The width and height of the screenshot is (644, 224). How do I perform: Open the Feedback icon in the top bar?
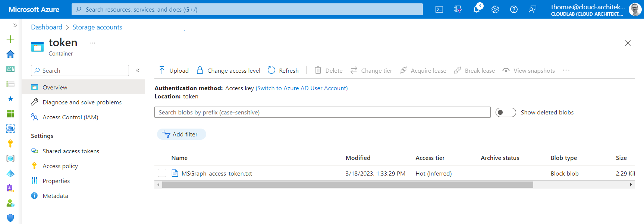[533, 9]
